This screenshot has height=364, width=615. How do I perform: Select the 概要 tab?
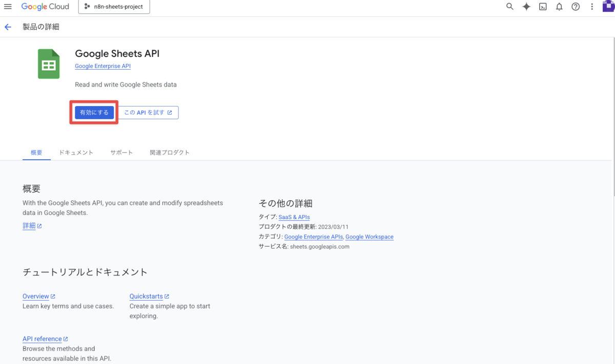point(36,153)
